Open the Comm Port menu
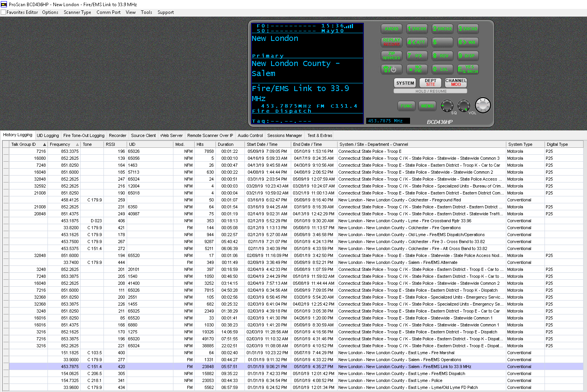 click(109, 12)
